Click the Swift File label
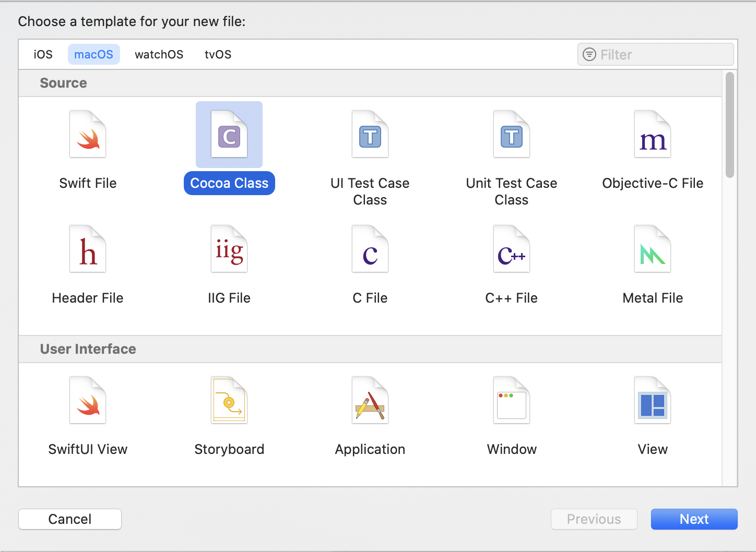Viewport: 756px width, 552px height. (88, 183)
